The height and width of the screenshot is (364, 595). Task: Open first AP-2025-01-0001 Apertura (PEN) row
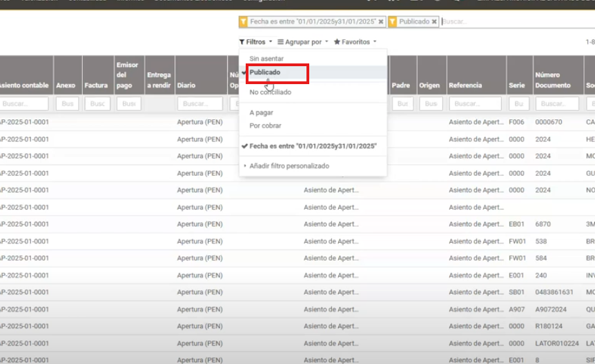point(199,123)
